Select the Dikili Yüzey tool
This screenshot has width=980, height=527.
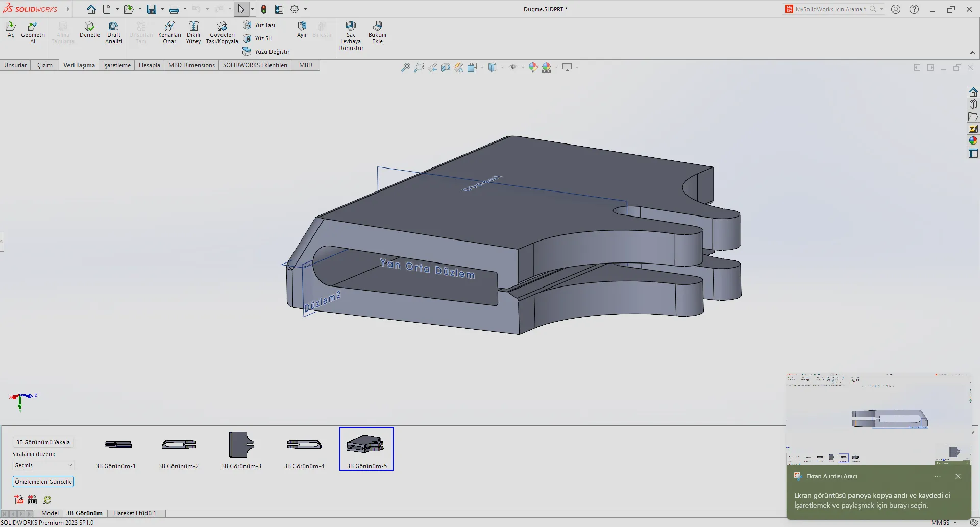point(193,33)
